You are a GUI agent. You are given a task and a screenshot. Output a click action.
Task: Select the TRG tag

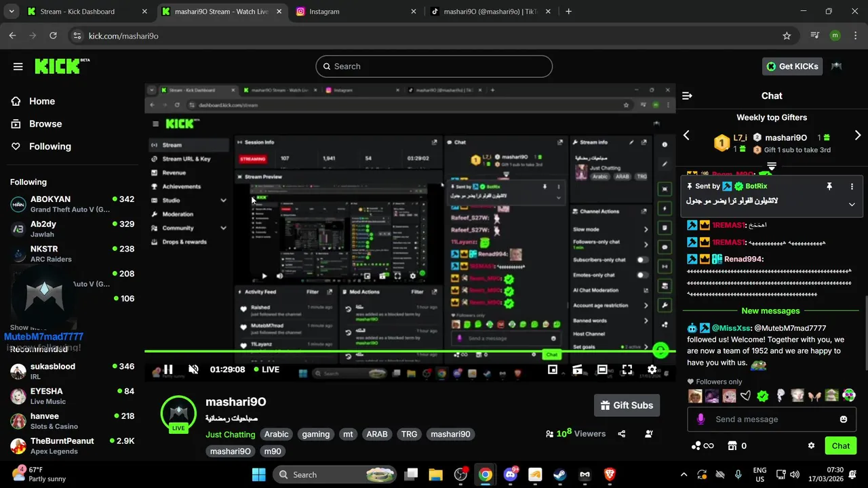click(x=409, y=434)
